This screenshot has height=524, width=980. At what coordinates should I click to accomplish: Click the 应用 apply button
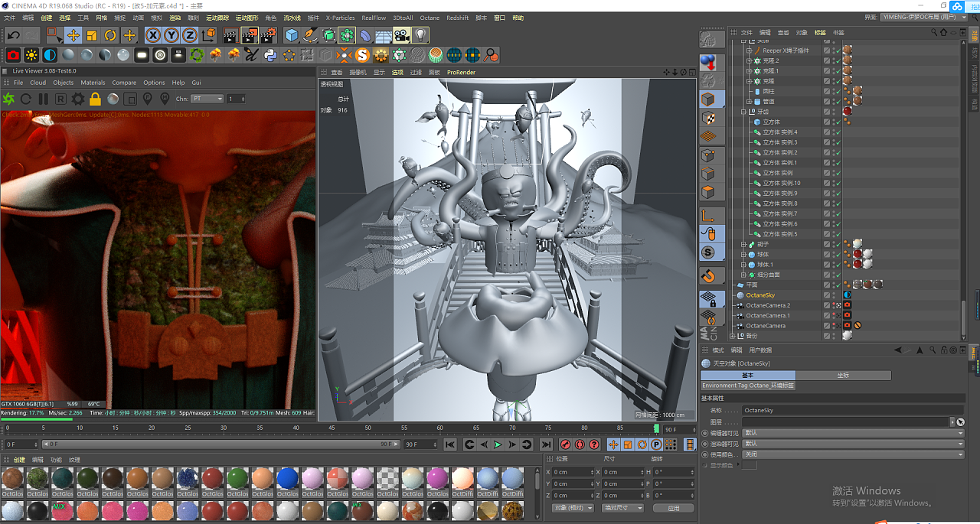click(x=673, y=508)
